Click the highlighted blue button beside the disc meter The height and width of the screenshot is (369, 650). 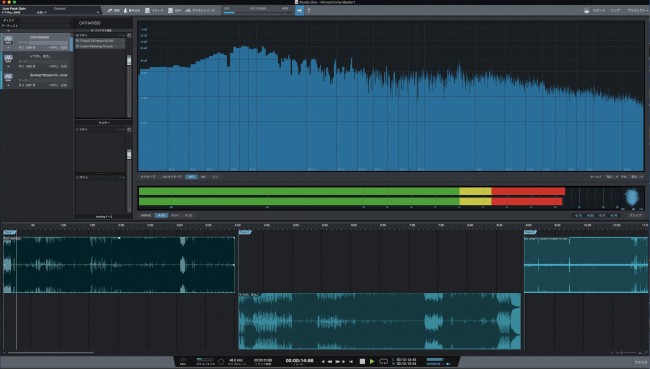299,10
